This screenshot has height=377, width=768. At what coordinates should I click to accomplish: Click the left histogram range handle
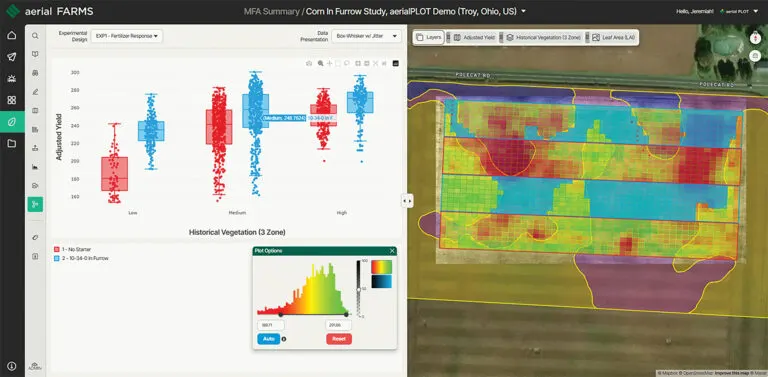(281, 314)
